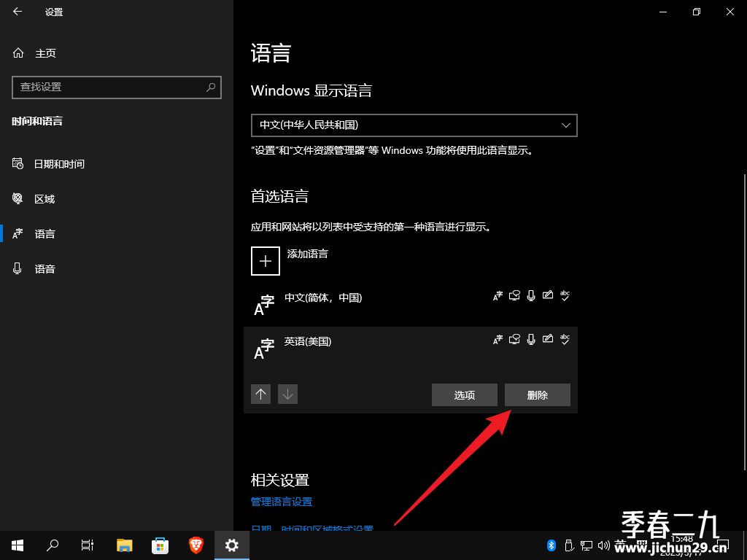Click the plus icon for 添加语言
This screenshot has width=747, height=560.
click(x=266, y=261)
